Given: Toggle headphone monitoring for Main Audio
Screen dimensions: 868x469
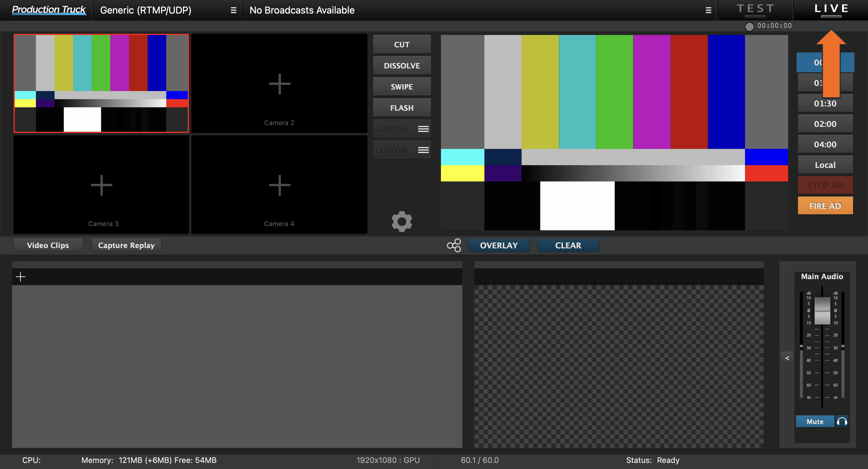Looking at the screenshot, I should click(842, 421).
